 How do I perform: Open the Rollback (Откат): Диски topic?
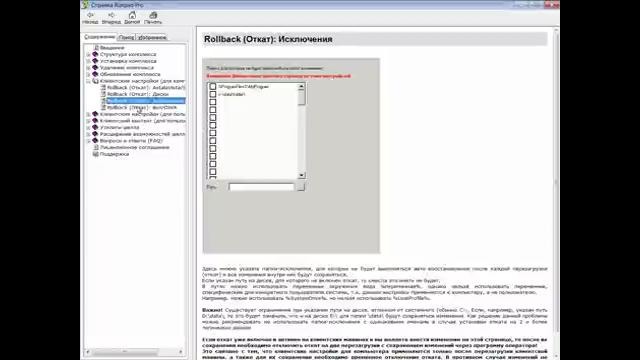[x=138, y=94]
